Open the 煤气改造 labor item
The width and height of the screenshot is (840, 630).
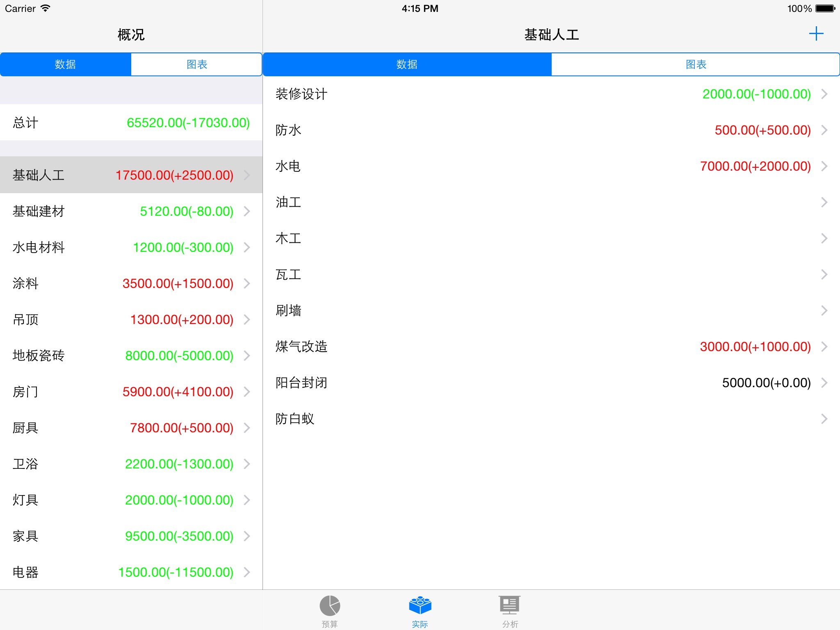pyautogui.click(x=551, y=347)
